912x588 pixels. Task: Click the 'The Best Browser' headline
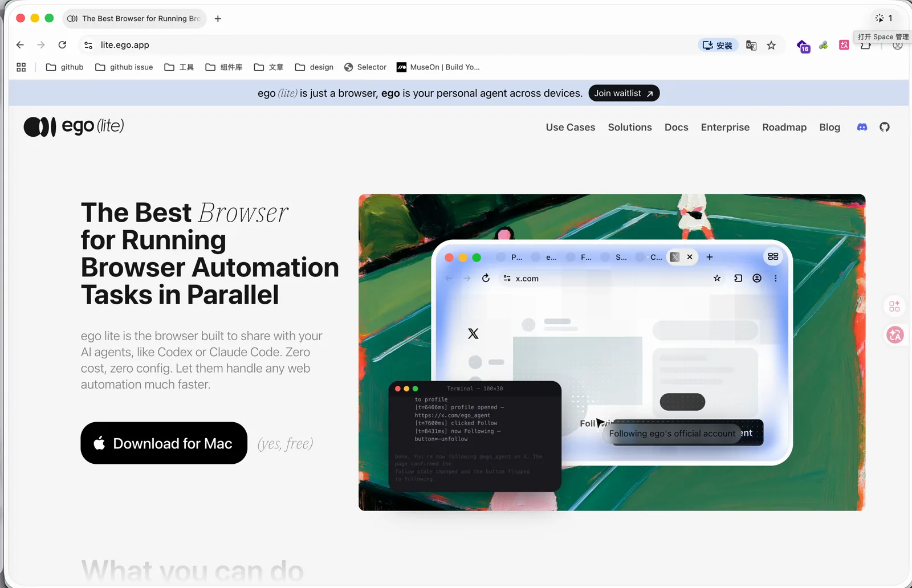click(x=210, y=254)
